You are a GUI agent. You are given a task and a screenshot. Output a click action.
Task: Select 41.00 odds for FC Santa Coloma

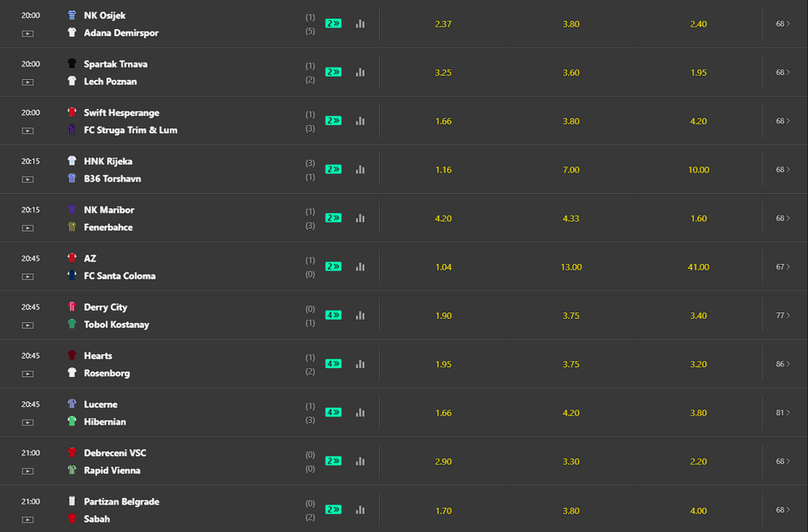click(698, 266)
